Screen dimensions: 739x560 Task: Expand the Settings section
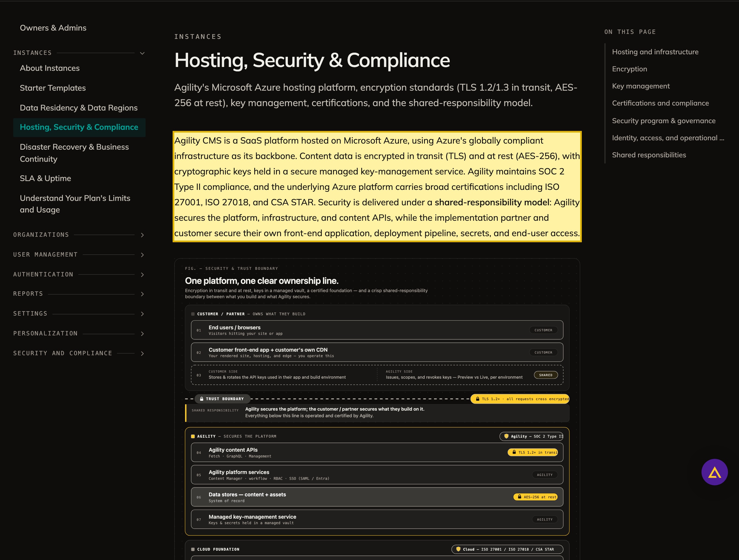[x=142, y=314]
